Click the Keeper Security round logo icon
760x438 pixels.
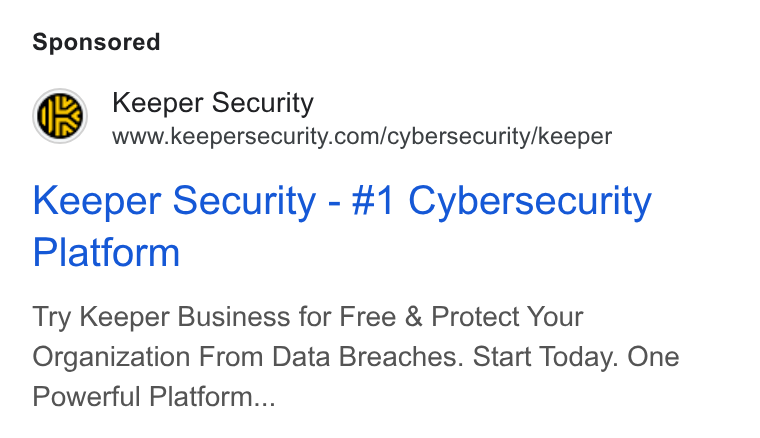click(x=60, y=116)
